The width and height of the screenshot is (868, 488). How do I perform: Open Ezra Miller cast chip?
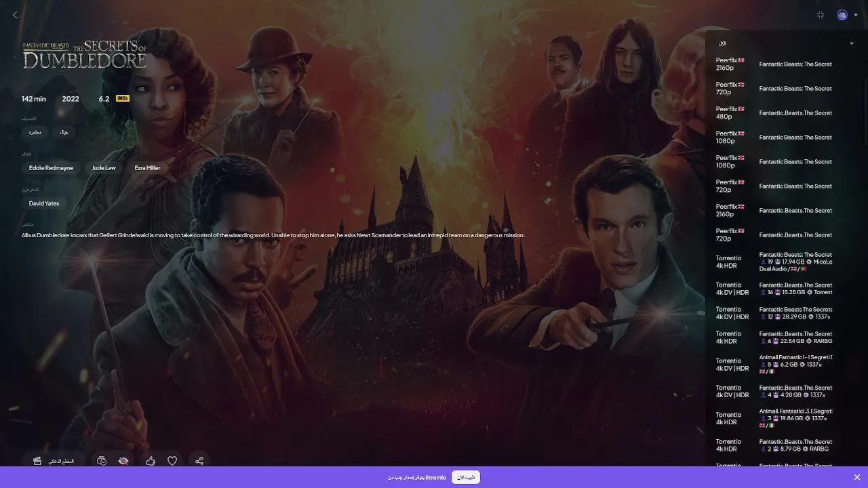(x=147, y=167)
